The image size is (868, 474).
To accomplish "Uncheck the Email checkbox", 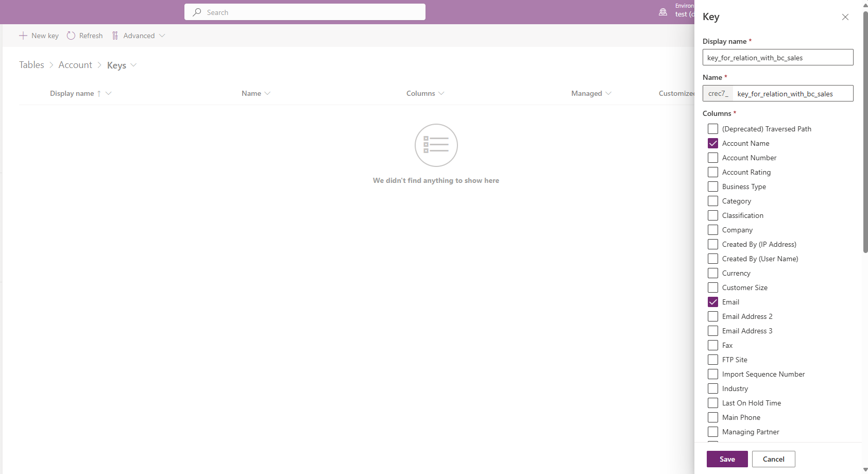I will [x=713, y=302].
